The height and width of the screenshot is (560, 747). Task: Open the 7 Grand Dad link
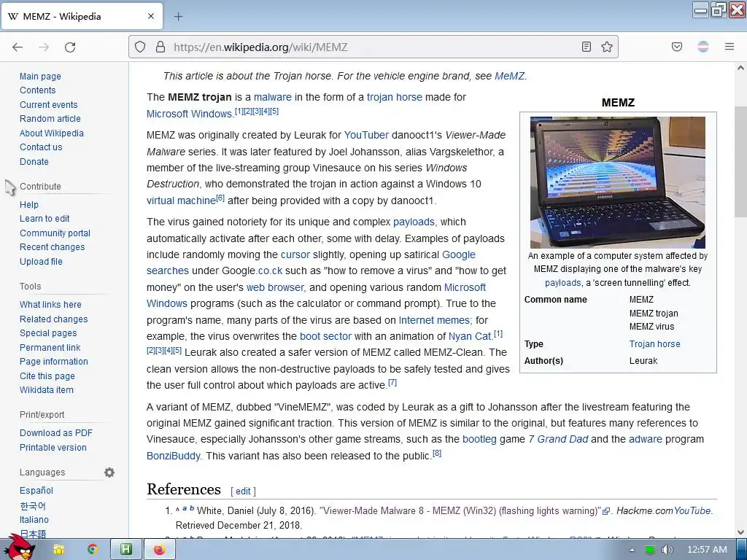click(x=558, y=439)
